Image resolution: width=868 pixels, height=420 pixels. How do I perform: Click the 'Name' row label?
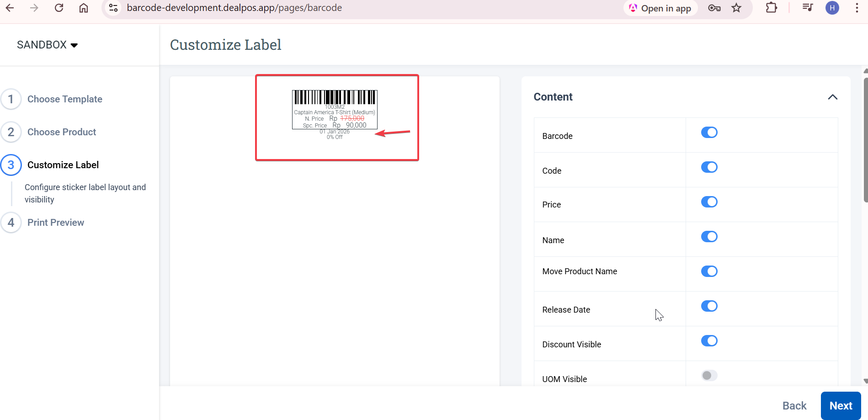pos(553,240)
